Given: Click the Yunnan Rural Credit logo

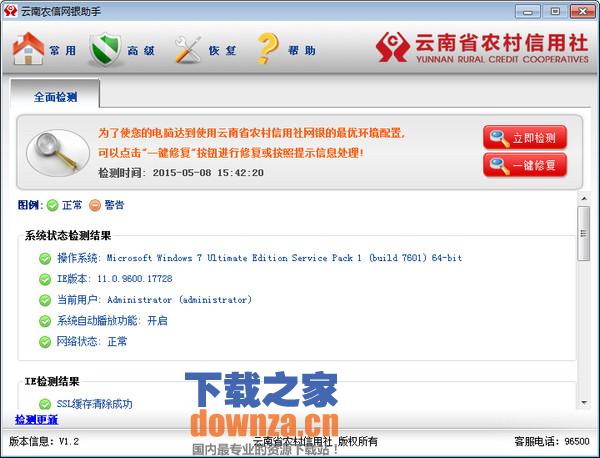Looking at the screenshot, I should click(x=394, y=47).
